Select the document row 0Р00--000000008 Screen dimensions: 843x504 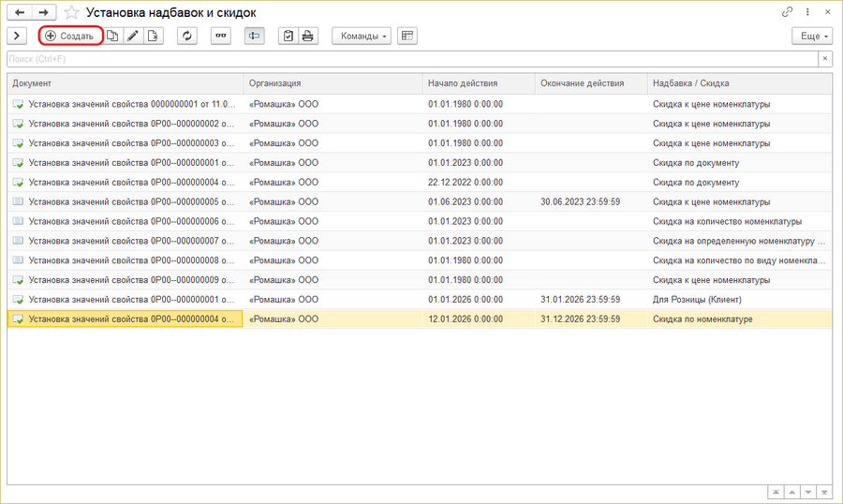(x=420, y=260)
